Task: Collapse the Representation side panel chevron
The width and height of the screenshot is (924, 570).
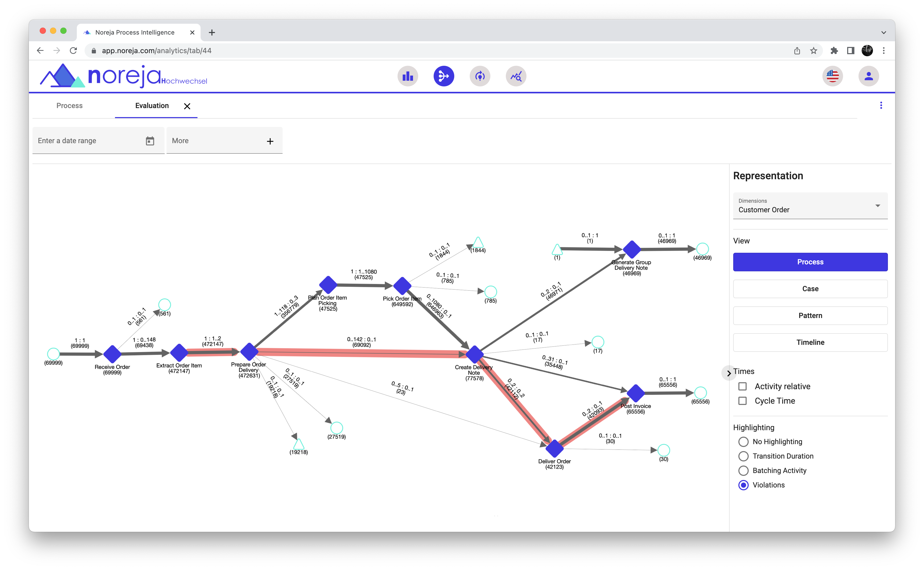Action: tap(729, 373)
